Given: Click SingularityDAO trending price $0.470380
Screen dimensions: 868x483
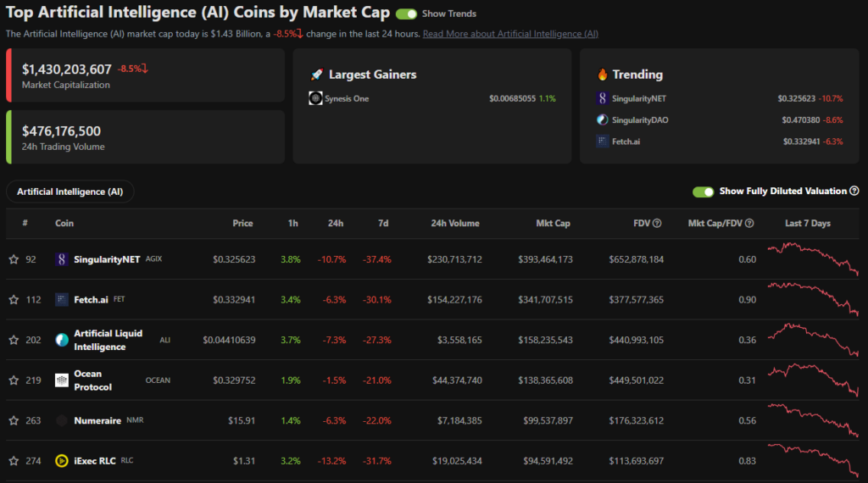Looking at the screenshot, I should click(x=800, y=120).
